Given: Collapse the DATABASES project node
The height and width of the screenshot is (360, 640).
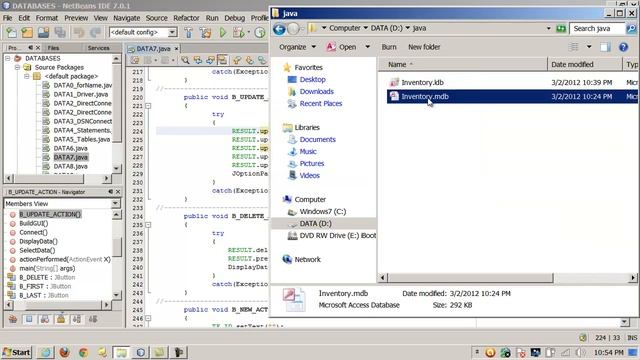Looking at the screenshot, I should (8, 58).
